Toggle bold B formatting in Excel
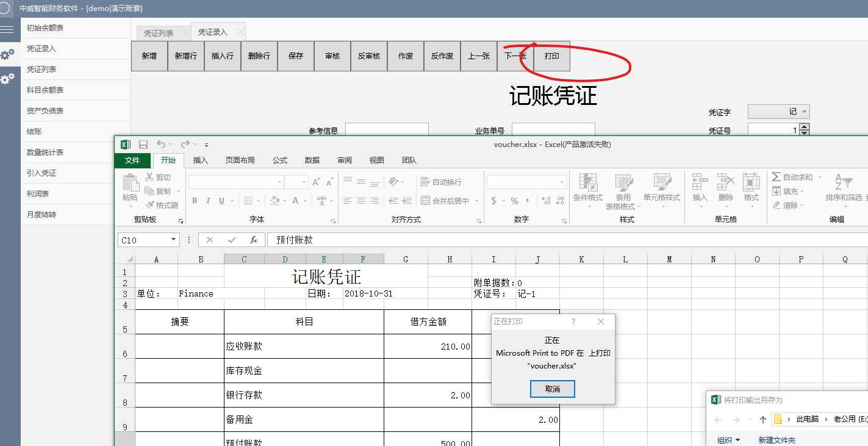 (x=195, y=201)
